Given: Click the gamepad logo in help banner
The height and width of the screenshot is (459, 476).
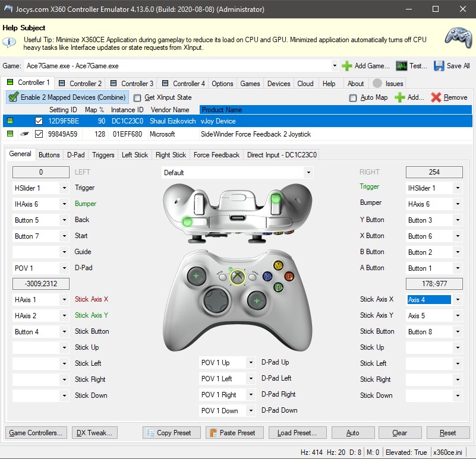Looking at the screenshot, I should click(x=458, y=38).
